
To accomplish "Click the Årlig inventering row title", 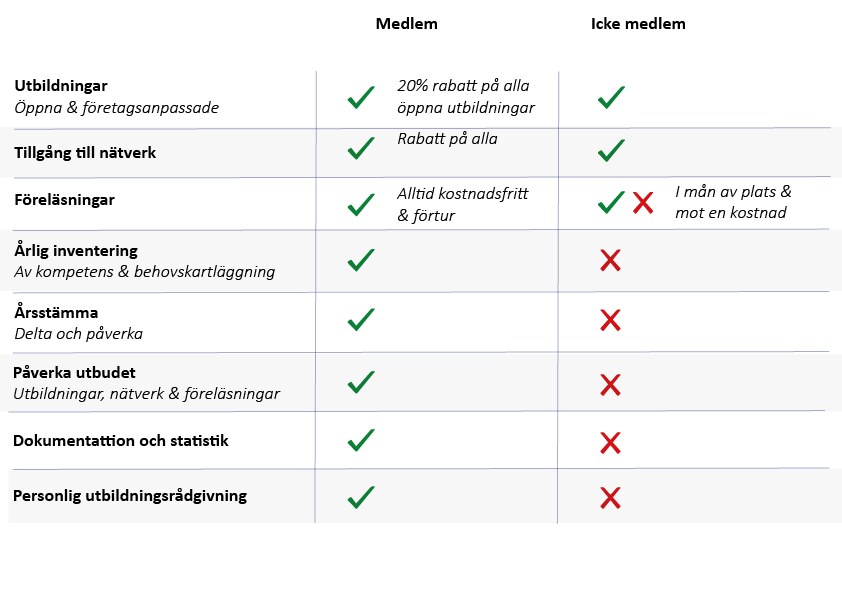I will [x=76, y=251].
